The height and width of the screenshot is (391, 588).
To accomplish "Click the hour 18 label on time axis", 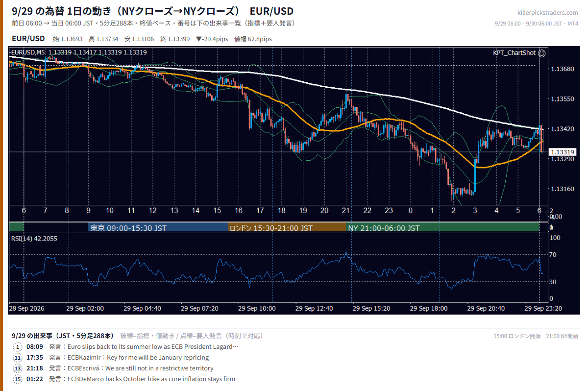I will pos(281,210).
